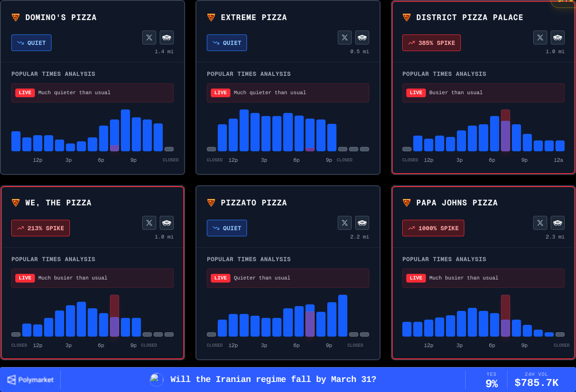Toggle the 385% SPIKE badge on District Pizza Palace
Image resolution: width=576 pixels, height=392 pixels.
pyautogui.click(x=431, y=42)
